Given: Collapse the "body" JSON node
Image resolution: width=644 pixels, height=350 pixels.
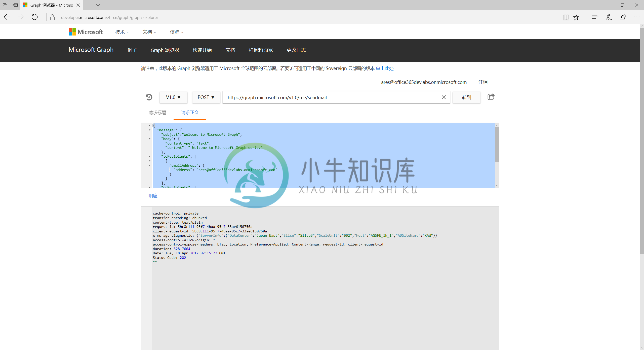Looking at the screenshot, I should click(149, 139).
